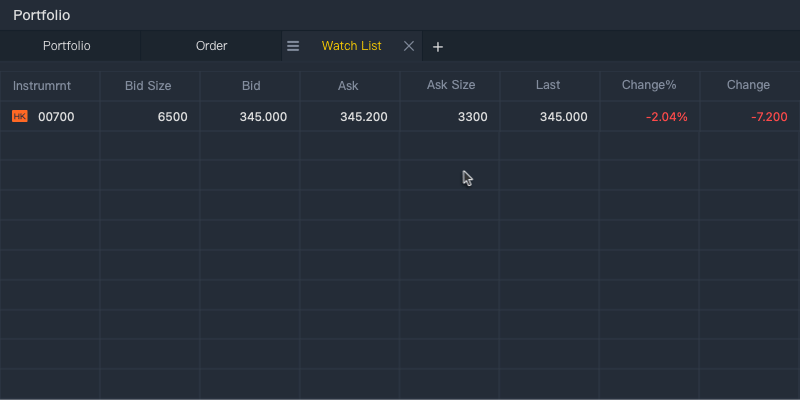Click the 345.200 ask price cell
800x400 pixels.
364,117
